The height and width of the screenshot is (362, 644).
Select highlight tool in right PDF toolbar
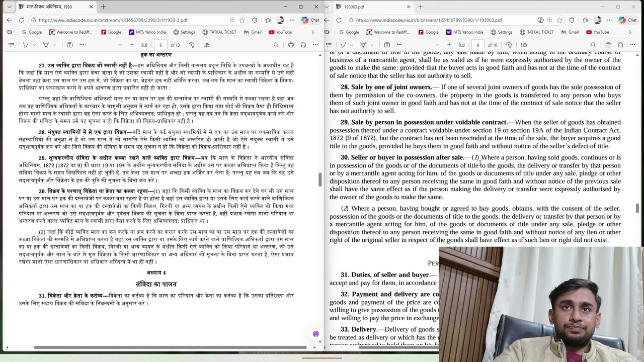coord(343,45)
